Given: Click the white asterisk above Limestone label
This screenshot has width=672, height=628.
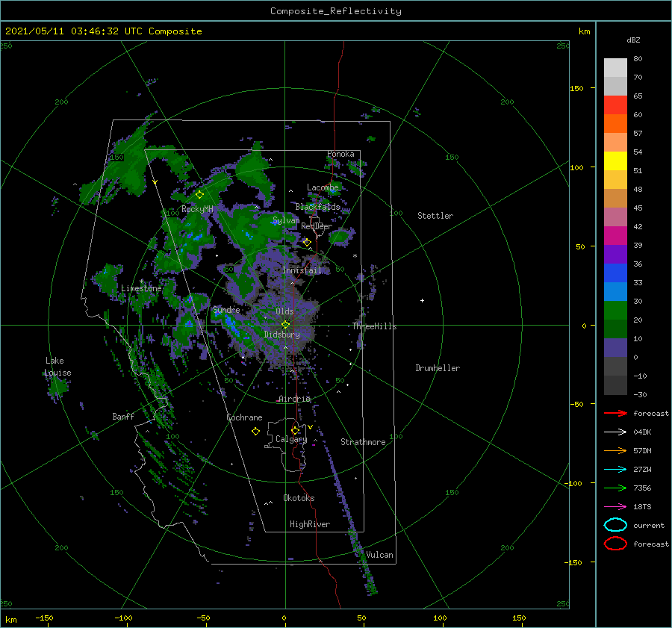Looking at the screenshot, I should click(x=141, y=282).
